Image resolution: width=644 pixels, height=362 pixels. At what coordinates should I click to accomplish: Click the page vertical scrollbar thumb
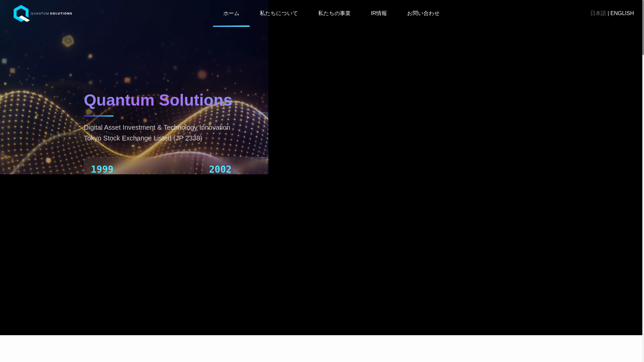(x=643, y=27)
